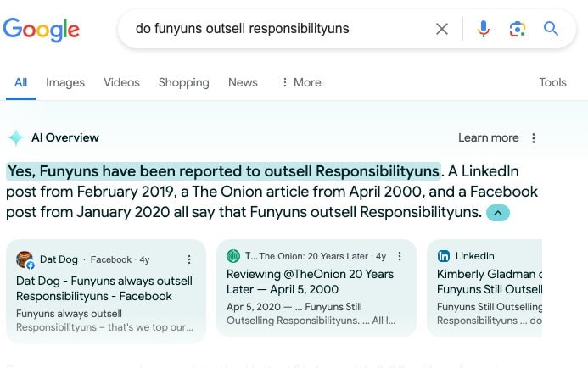The image size is (588, 368).
Task: Switch to the Videos tab
Action: (121, 82)
